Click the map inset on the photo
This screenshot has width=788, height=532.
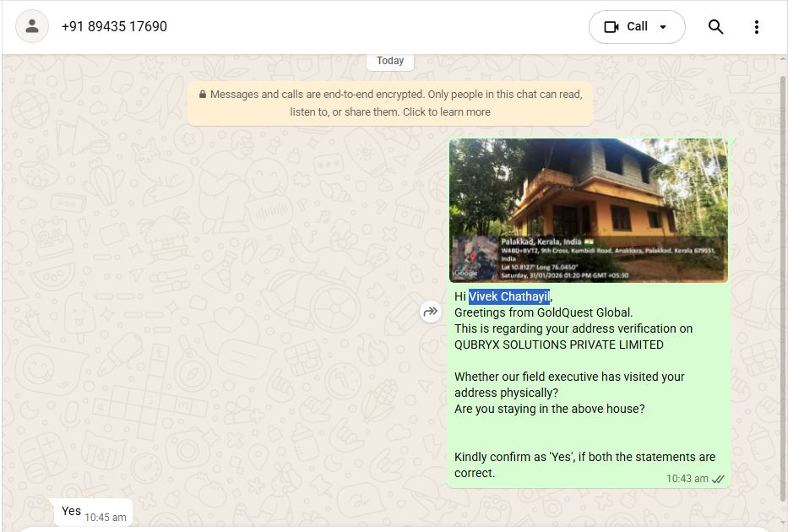click(x=474, y=258)
